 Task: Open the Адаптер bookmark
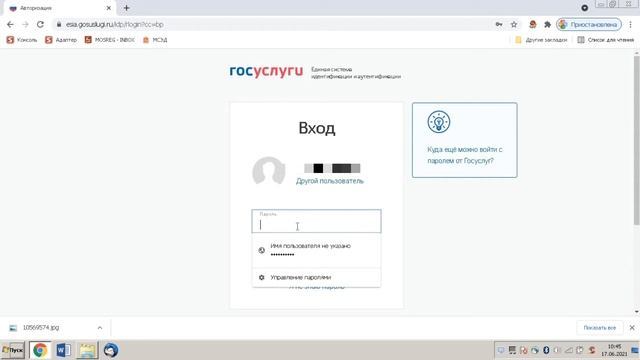point(61,40)
